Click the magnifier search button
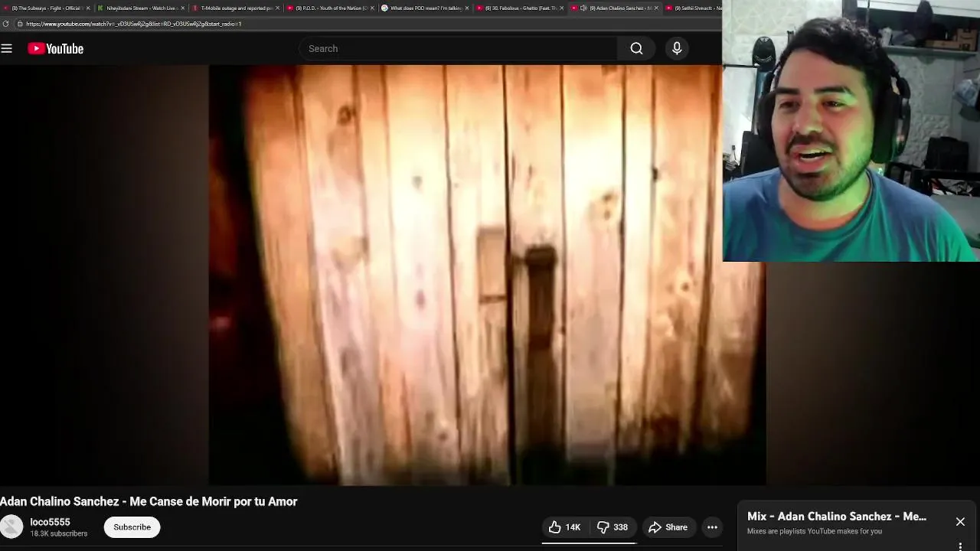Screen dimensions: 980x551 click(x=636, y=48)
